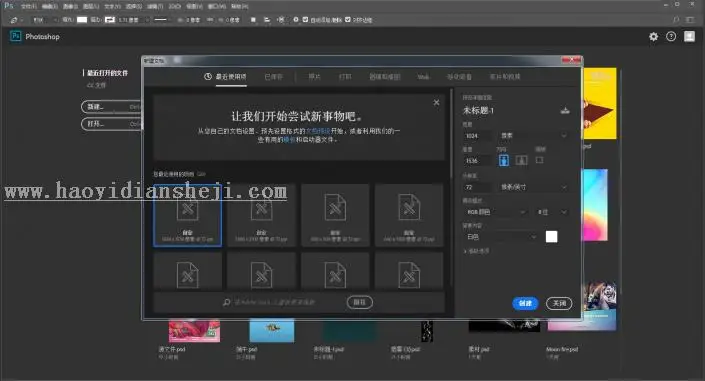Viewport: 705px width, 381px height.
Task: Open the stroke width dropdown arrow
Action: pos(147,20)
